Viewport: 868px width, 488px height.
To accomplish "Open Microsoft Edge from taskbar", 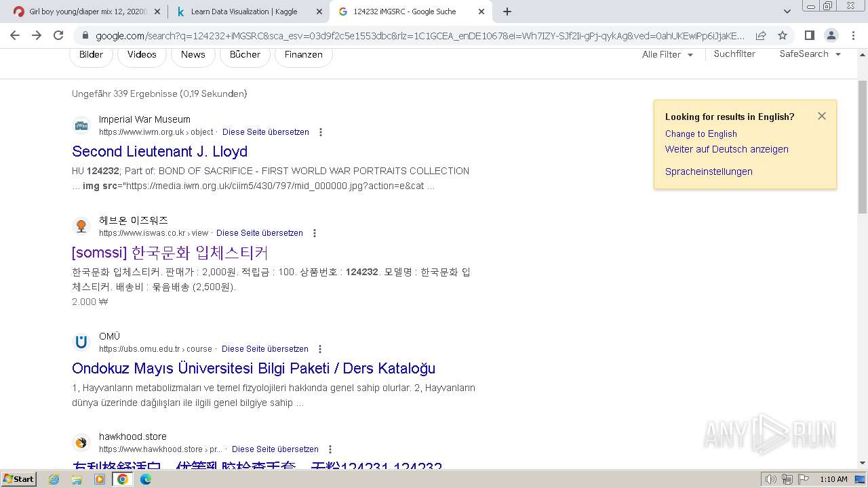I will coord(146,479).
